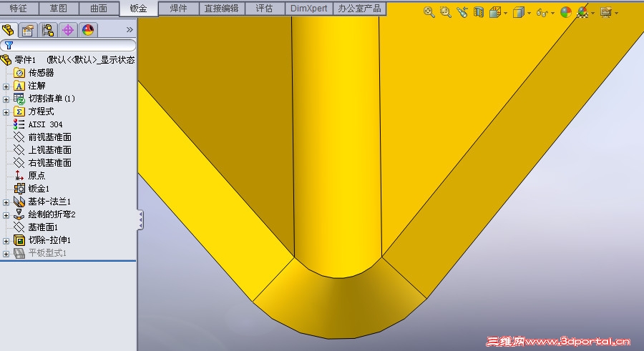Select AISI 304 material item
This screenshot has height=351, width=644.
(x=45, y=124)
